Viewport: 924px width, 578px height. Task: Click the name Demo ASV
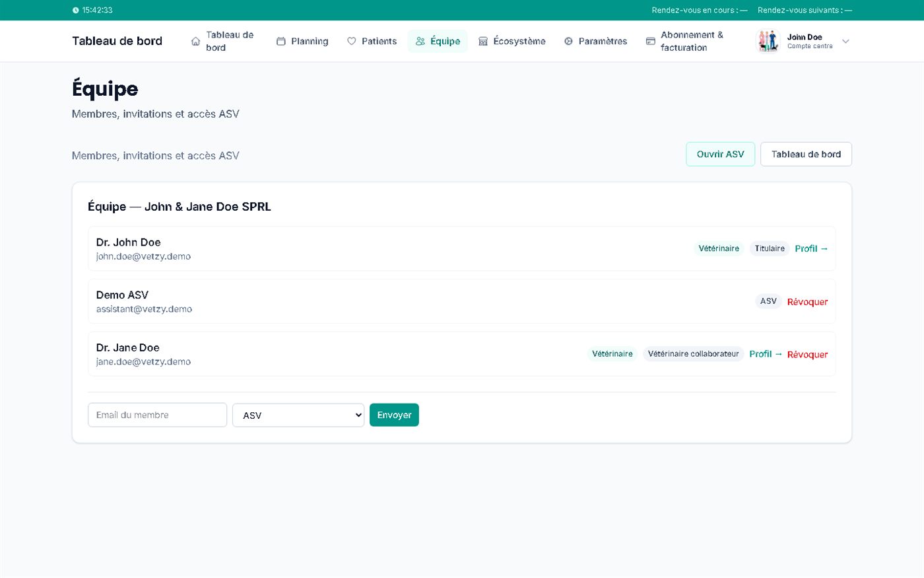click(122, 295)
